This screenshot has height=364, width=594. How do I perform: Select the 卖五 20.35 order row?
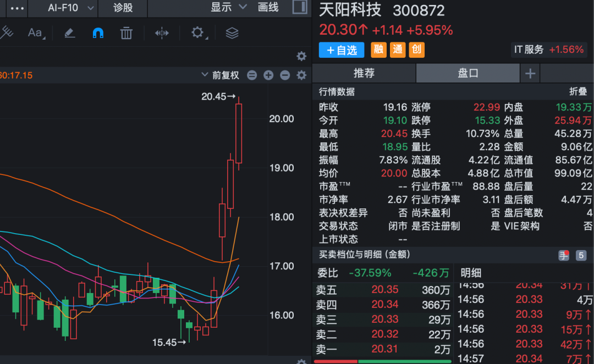tap(383, 290)
